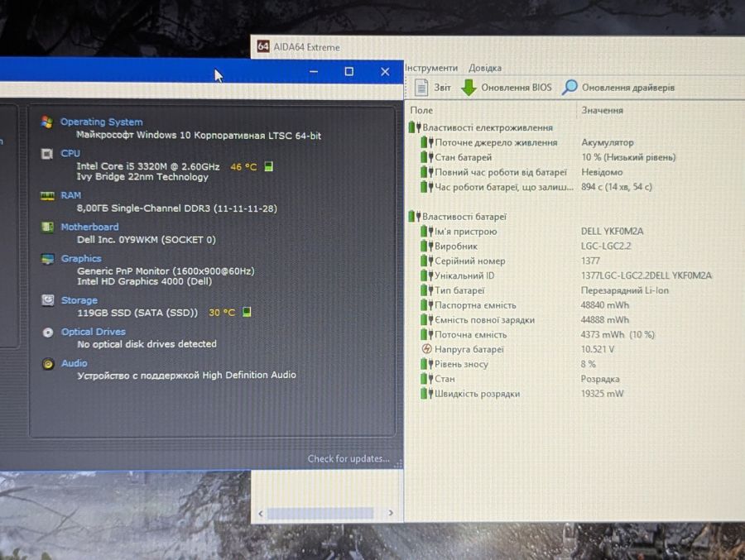Open the Довідка menu in AIDA64
Viewport: 745px width, 560px height.
(484, 68)
